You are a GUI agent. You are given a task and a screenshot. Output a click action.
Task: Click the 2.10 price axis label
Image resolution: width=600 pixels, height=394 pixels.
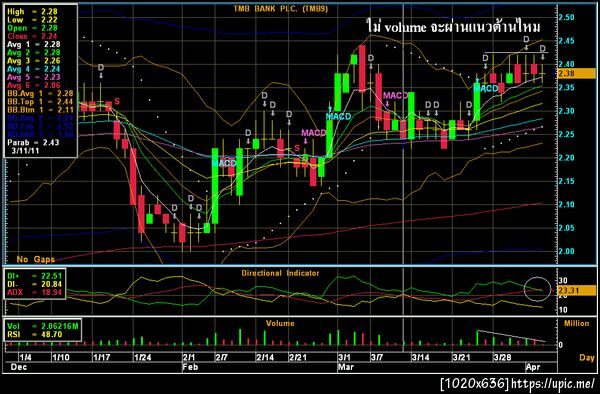(566, 205)
